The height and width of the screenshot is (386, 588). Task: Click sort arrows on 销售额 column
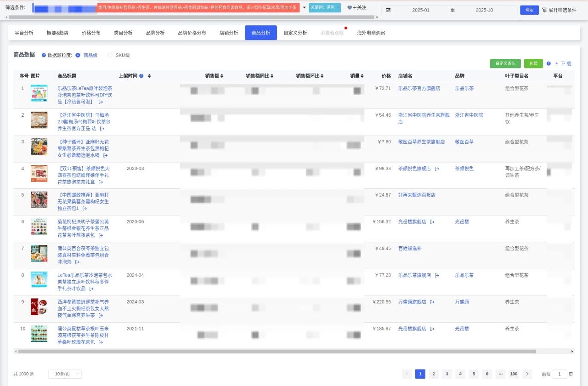(x=222, y=76)
